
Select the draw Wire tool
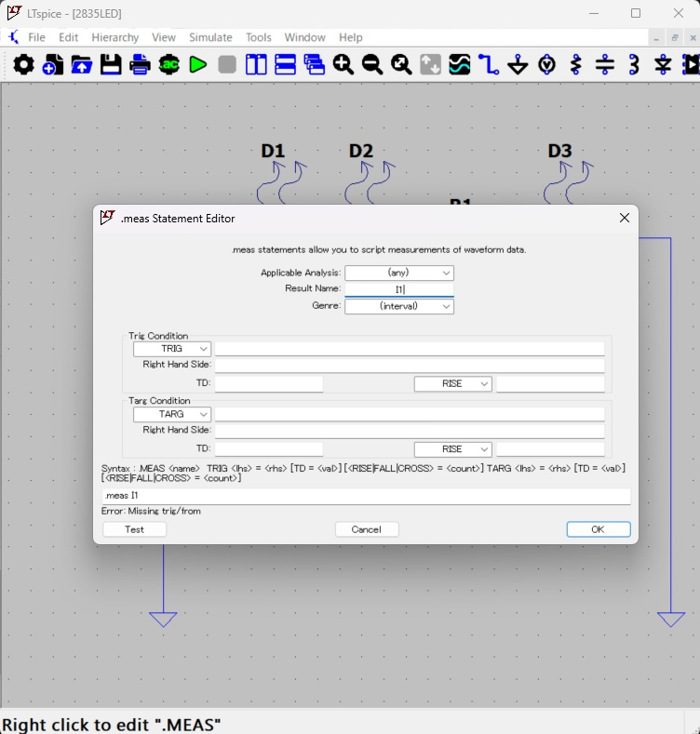[x=488, y=64]
